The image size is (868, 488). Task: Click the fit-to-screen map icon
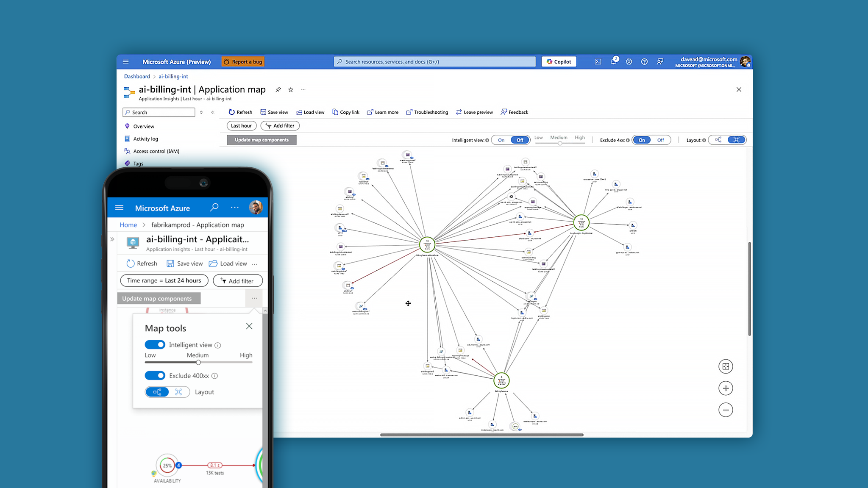pos(726,366)
